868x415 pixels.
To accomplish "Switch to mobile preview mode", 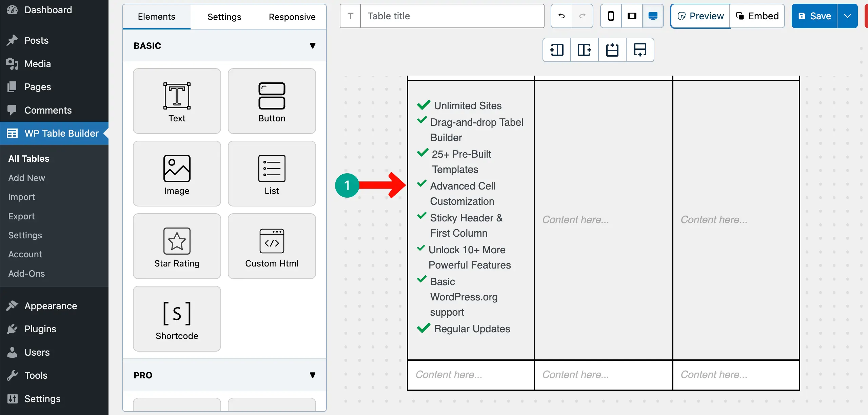I will tap(611, 16).
